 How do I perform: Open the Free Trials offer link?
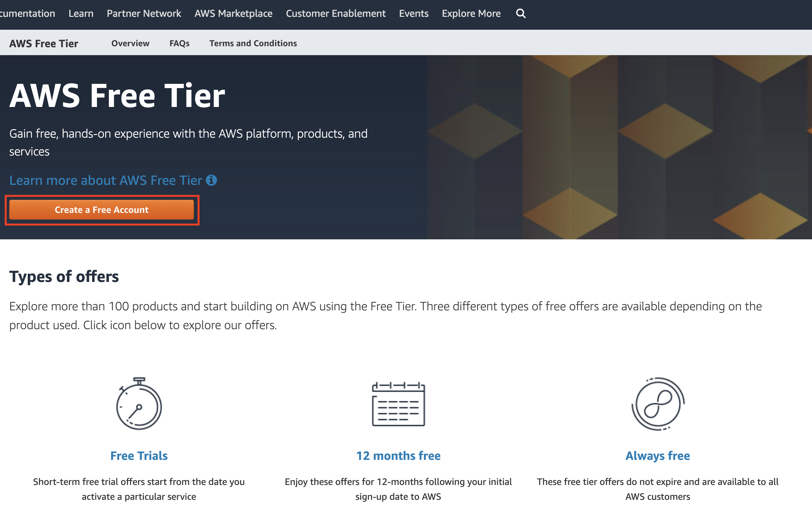pyautogui.click(x=139, y=456)
